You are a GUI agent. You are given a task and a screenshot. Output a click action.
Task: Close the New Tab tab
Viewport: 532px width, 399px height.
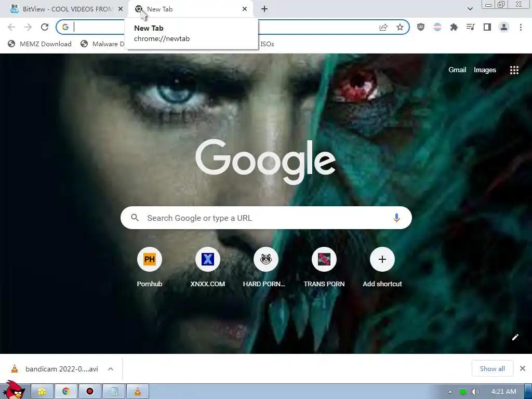coord(245,9)
